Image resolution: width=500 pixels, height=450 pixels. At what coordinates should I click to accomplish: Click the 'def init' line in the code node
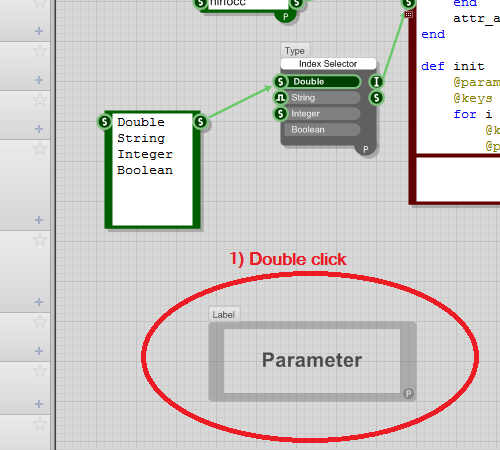click(x=453, y=66)
